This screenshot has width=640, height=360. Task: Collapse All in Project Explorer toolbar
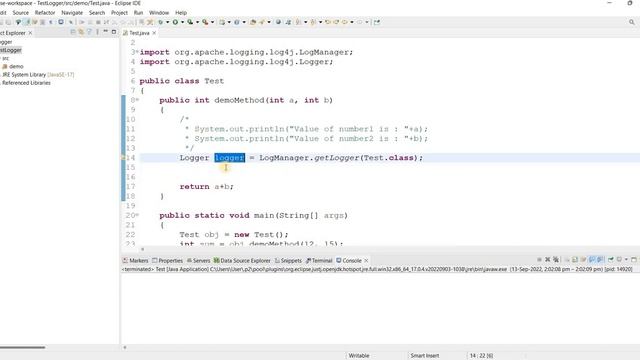coord(73,32)
